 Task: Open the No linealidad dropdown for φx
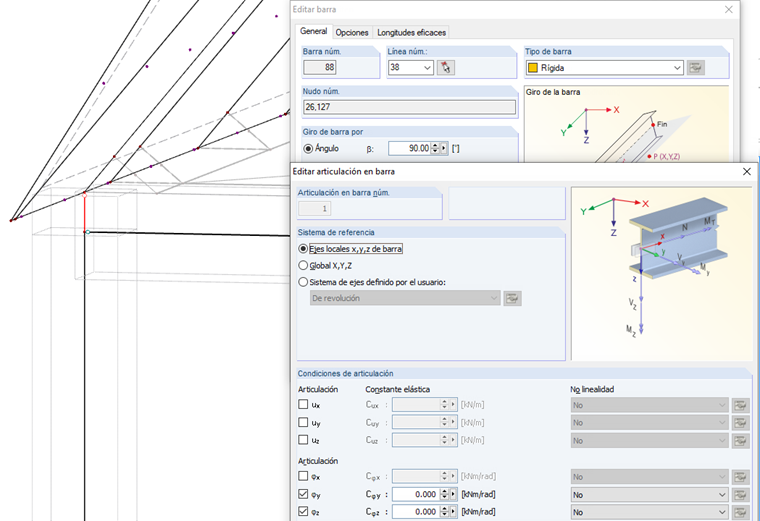coord(649,477)
